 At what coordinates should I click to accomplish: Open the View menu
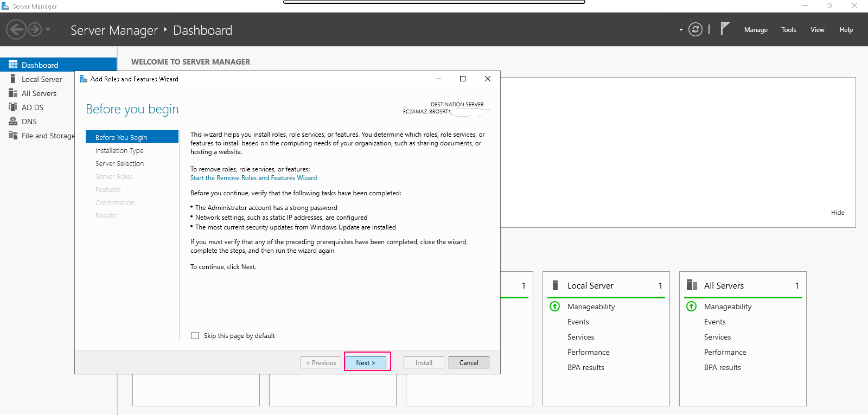coord(817,30)
